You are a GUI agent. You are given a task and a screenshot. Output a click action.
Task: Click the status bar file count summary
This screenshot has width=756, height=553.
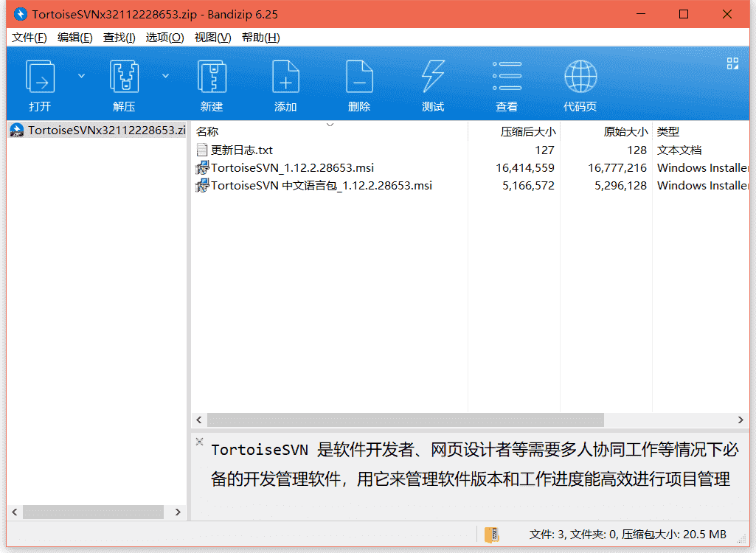pos(628,535)
